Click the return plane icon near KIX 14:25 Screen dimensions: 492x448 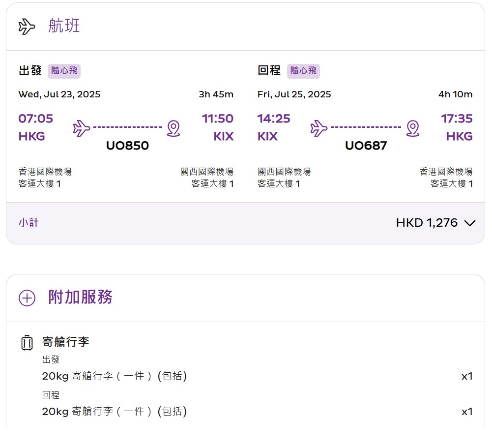[x=319, y=128]
